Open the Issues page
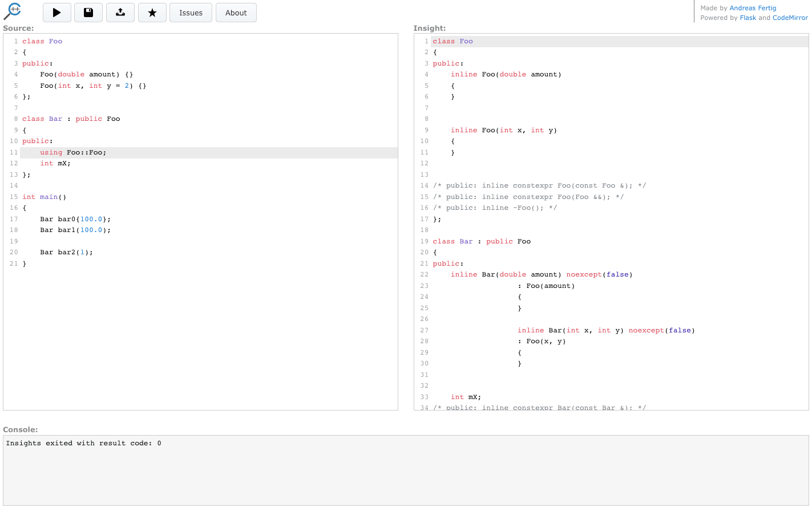The width and height of the screenshot is (812, 512). (191, 13)
